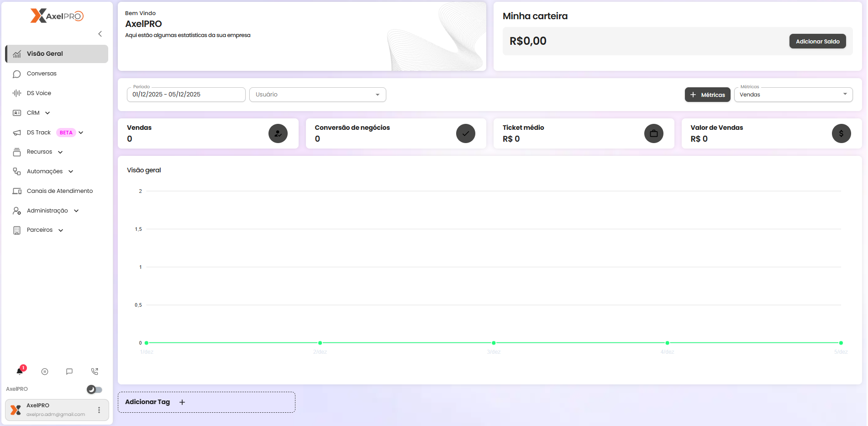Screen dimensions: 868x426
Task: Open Conversas in the sidebar
Action: tap(42, 74)
